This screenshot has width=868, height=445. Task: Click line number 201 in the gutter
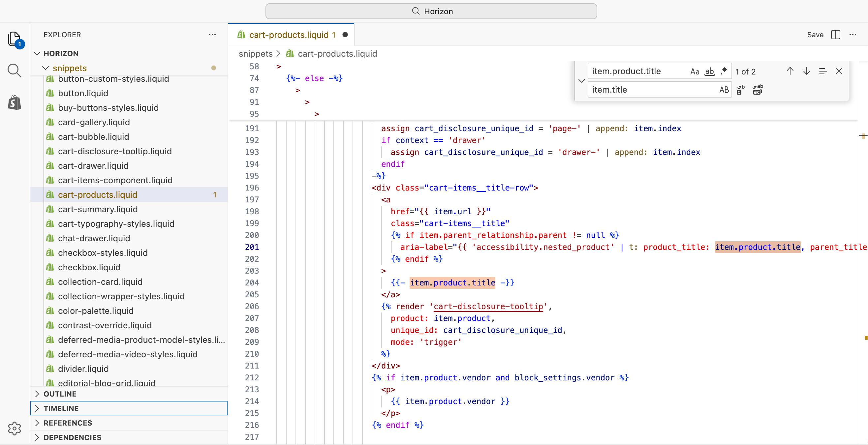(x=252, y=247)
